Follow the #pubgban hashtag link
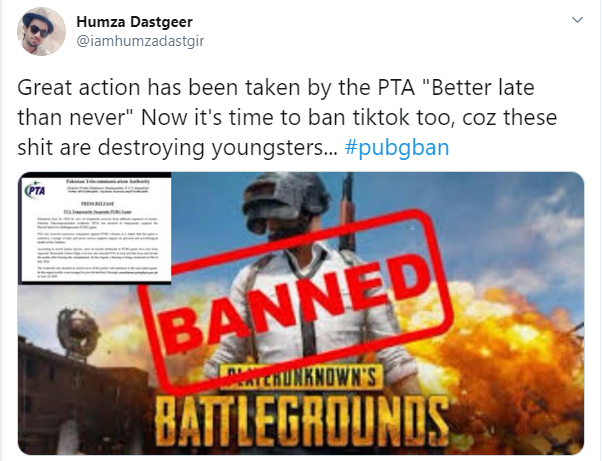 (x=397, y=147)
